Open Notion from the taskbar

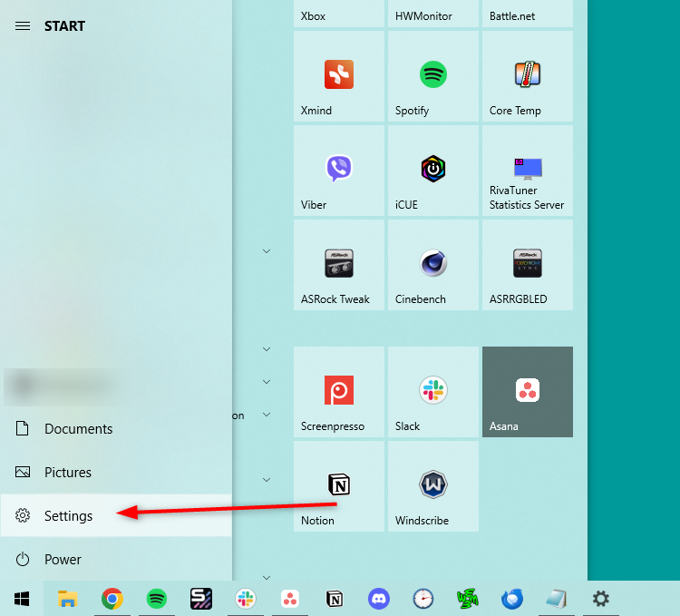[335, 599]
